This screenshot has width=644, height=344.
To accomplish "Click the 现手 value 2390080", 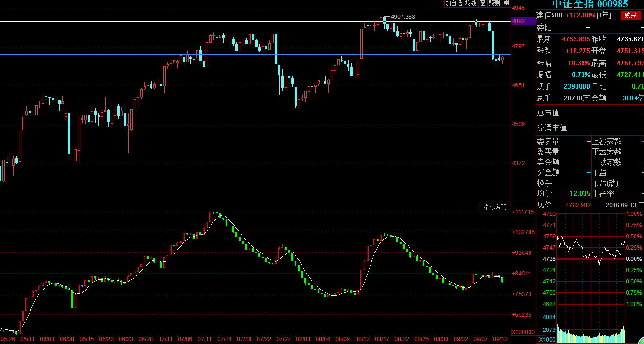I will (x=576, y=86).
